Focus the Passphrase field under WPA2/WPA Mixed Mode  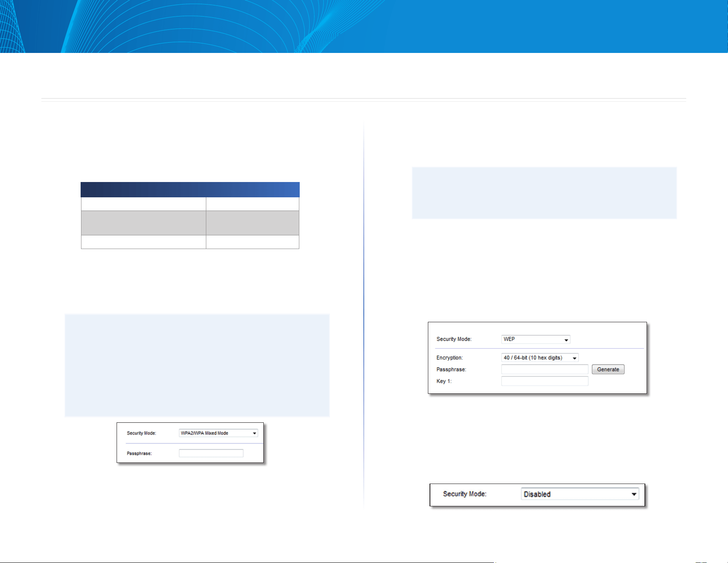[x=211, y=453]
